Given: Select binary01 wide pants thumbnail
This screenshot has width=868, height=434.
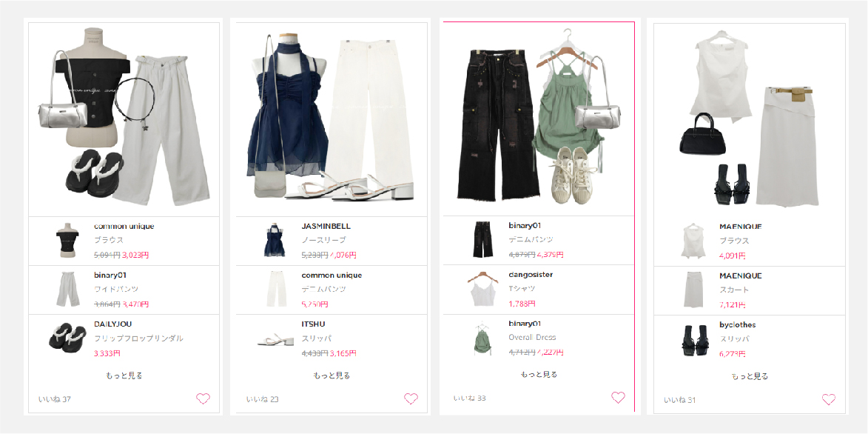Looking at the screenshot, I should pos(67,290).
